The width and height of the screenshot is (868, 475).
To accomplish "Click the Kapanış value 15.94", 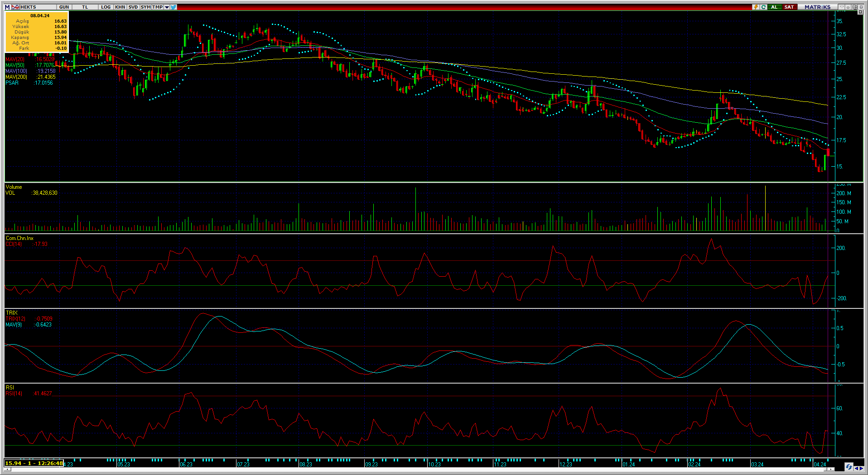I will click(61, 38).
